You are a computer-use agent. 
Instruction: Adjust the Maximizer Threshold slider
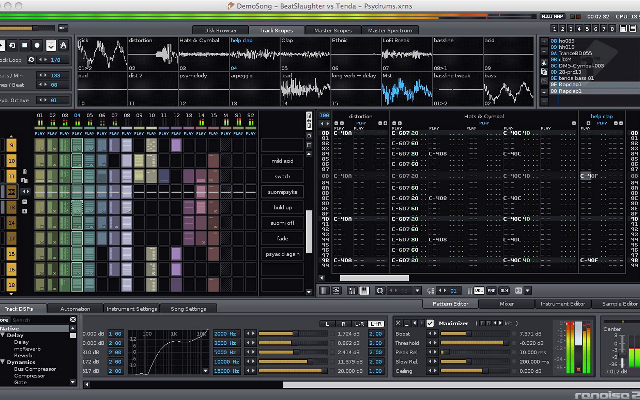475,343
